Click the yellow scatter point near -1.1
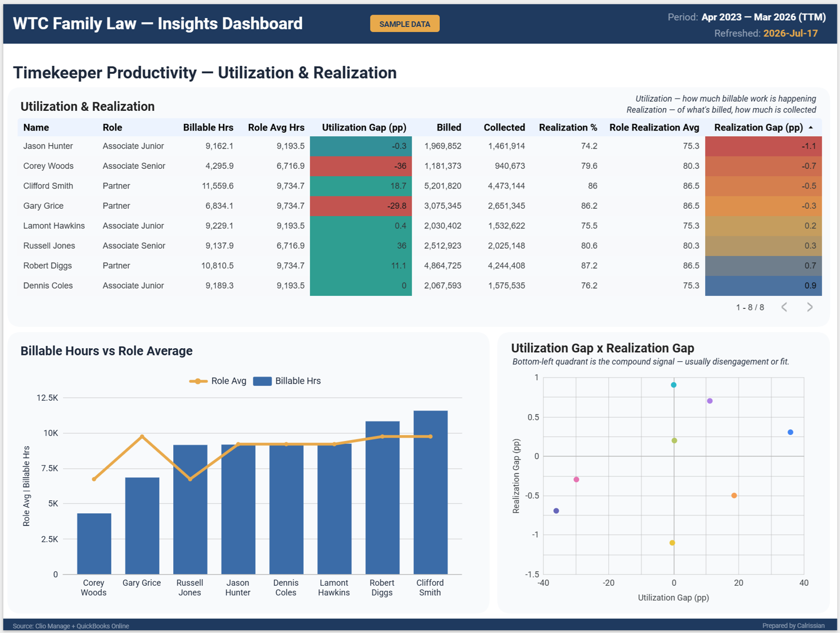The height and width of the screenshot is (633, 840). (672, 543)
